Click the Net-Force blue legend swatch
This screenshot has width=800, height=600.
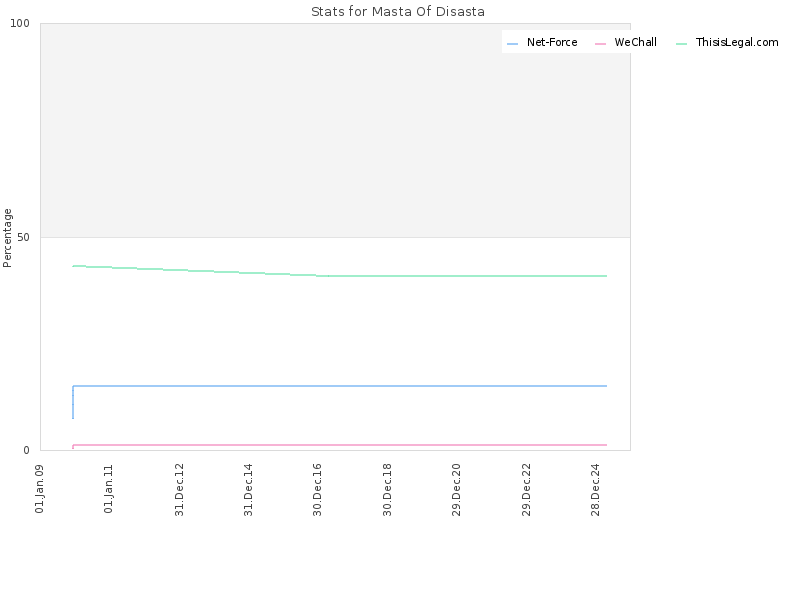pyautogui.click(x=512, y=44)
